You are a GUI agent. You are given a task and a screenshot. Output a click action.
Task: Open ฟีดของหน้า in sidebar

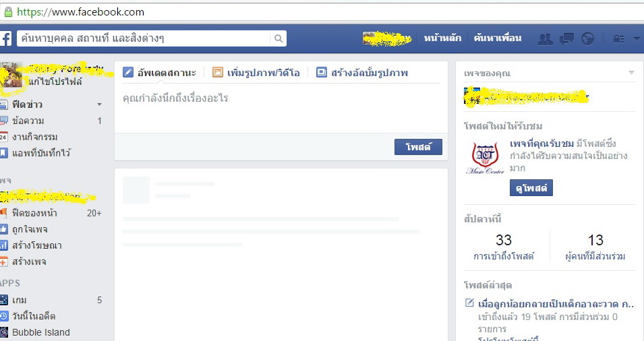[x=34, y=213]
